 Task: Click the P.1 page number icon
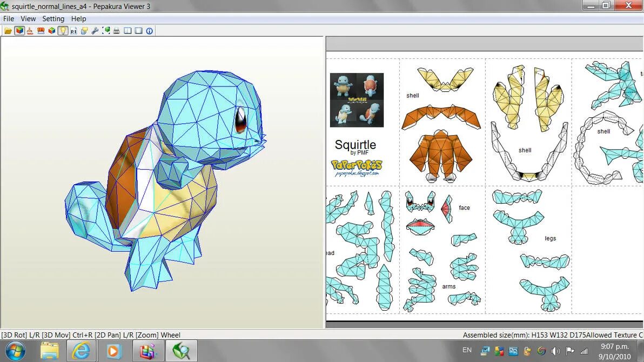73,31
